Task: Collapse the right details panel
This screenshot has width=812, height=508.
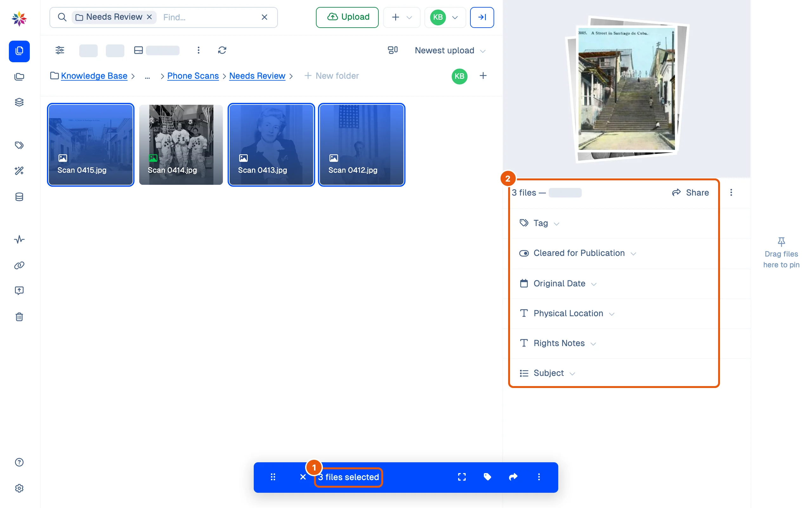Action: (x=482, y=17)
